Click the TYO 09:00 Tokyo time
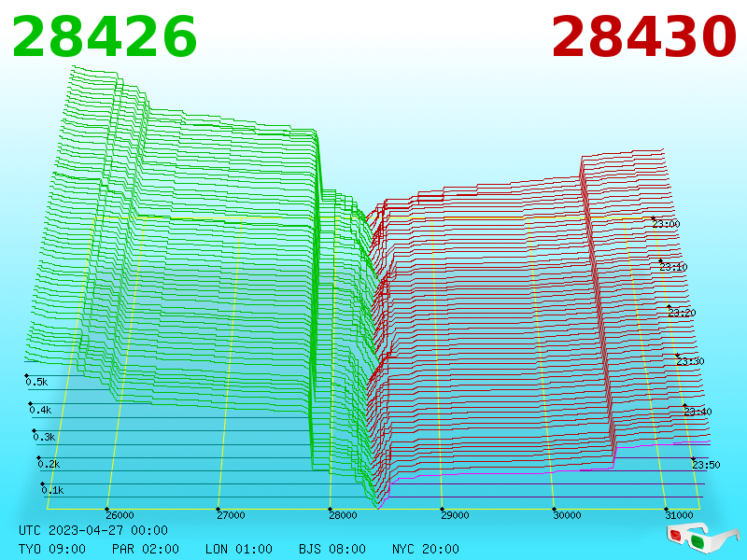 (52, 549)
